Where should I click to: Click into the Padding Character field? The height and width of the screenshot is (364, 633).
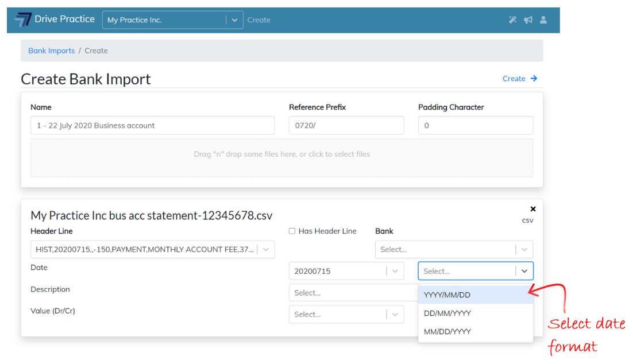tap(476, 126)
